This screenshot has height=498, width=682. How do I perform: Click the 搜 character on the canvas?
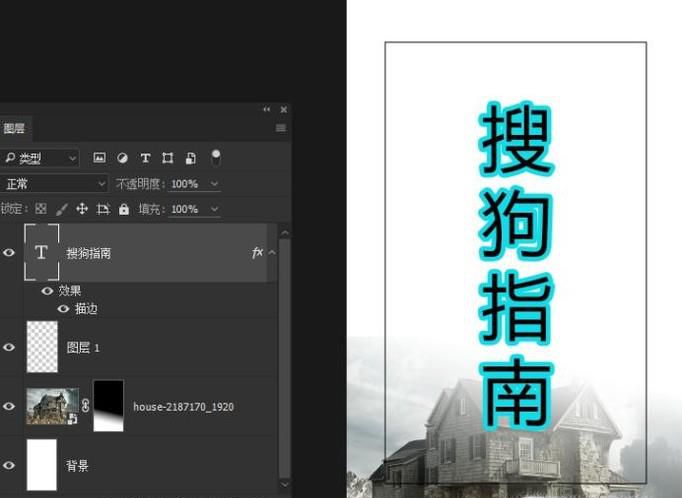pyautogui.click(x=516, y=138)
